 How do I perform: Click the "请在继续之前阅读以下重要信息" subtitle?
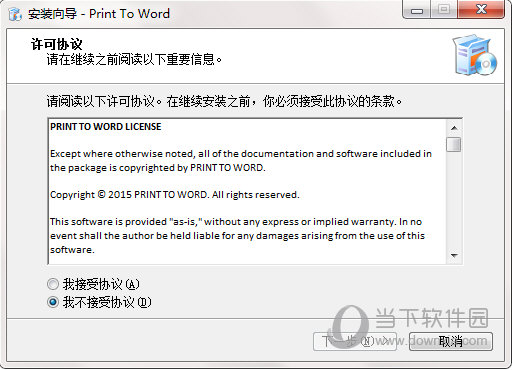[134, 60]
